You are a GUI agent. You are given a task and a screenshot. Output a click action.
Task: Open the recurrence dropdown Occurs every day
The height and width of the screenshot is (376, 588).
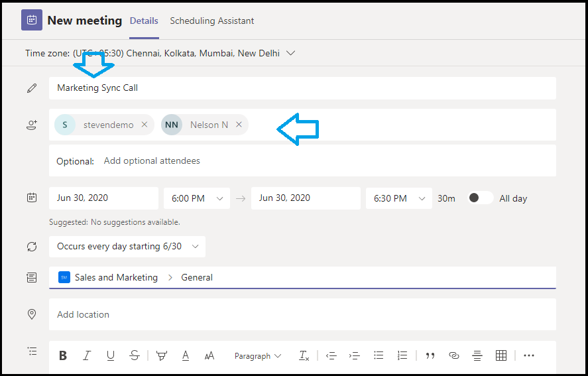pos(127,247)
